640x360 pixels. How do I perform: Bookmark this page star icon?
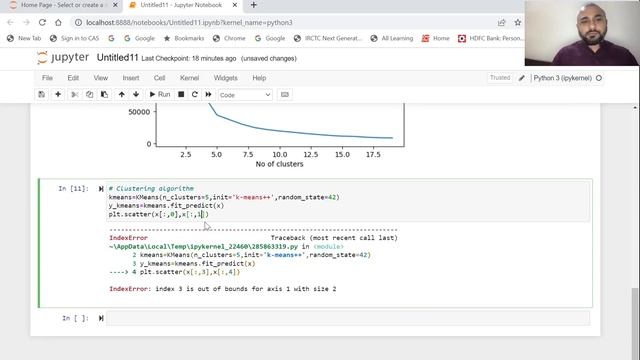click(518, 22)
